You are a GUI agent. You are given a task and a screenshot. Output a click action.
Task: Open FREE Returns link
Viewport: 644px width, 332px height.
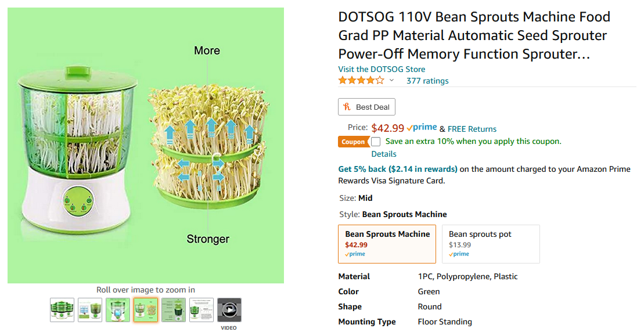click(472, 129)
